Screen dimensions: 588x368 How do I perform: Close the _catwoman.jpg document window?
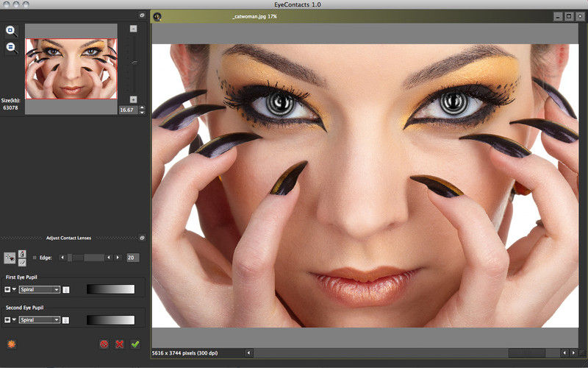[x=581, y=16]
